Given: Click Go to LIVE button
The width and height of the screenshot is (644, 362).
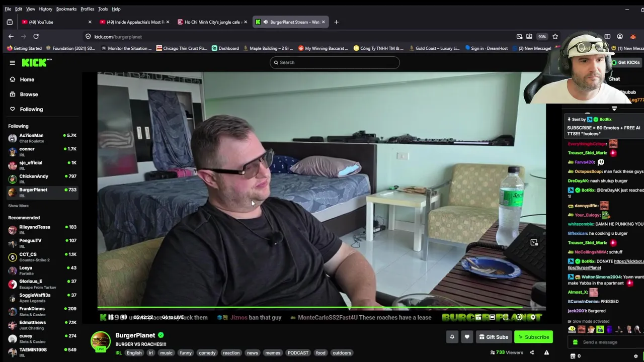Looking at the screenshot, I should coord(173,317).
